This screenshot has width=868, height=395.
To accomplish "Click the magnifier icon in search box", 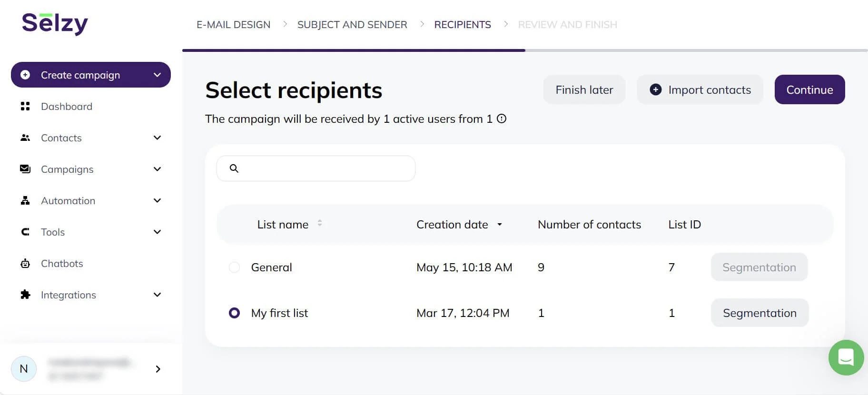I will coord(234,168).
